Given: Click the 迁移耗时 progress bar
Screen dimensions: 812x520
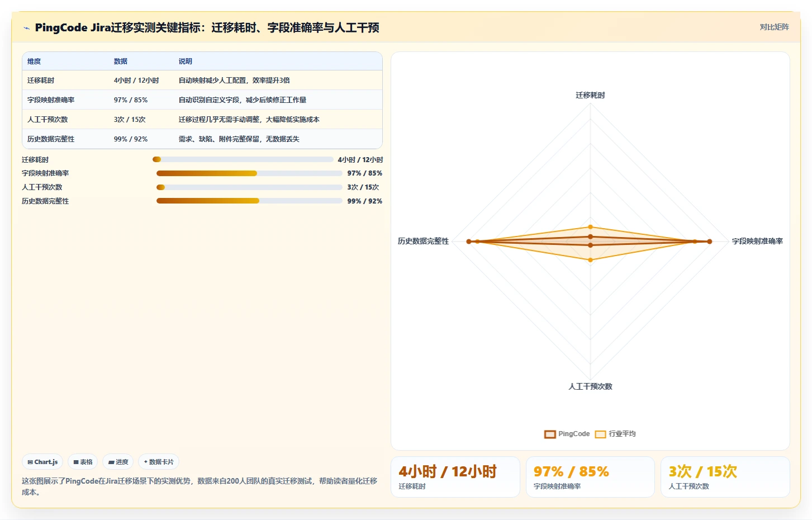Looking at the screenshot, I should tap(243, 159).
